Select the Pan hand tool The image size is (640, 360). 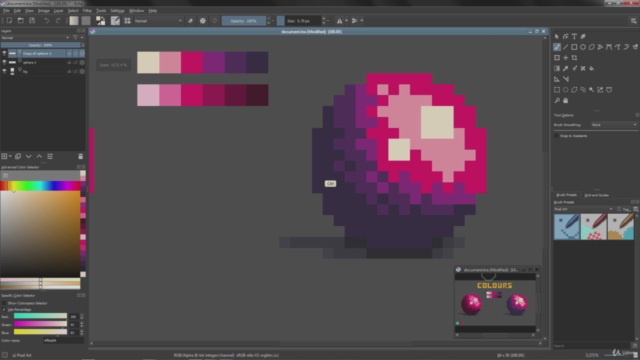pos(566,100)
